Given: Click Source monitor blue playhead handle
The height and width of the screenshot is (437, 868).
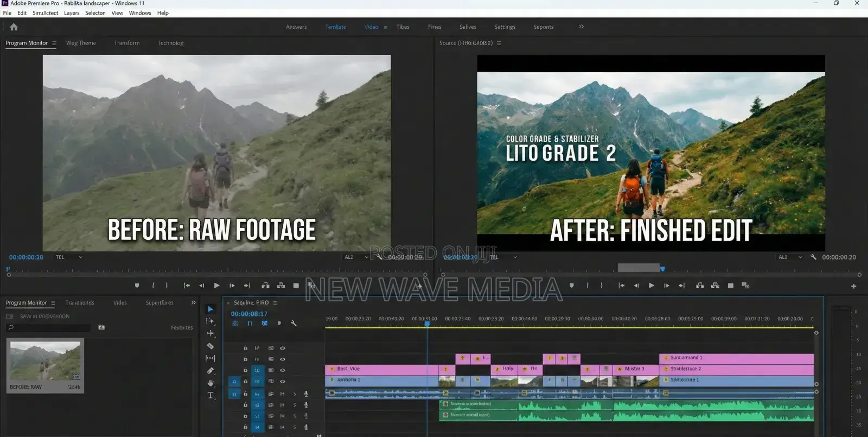Looking at the screenshot, I should tap(662, 269).
